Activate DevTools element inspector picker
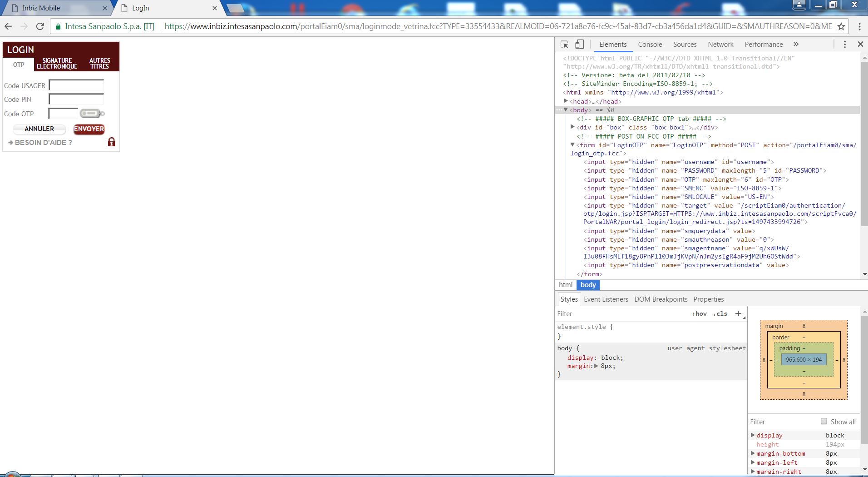The image size is (868, 477). (564, 45)
